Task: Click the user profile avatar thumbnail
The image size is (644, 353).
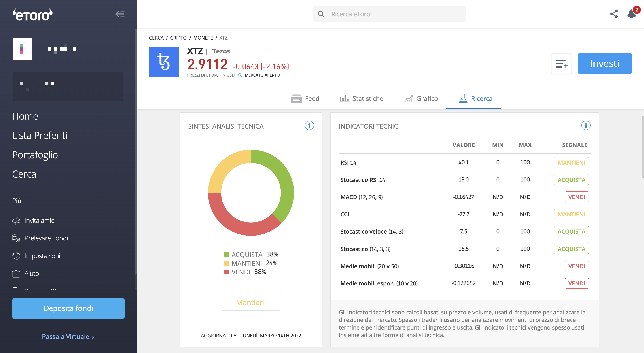Action: coord(23,49)
